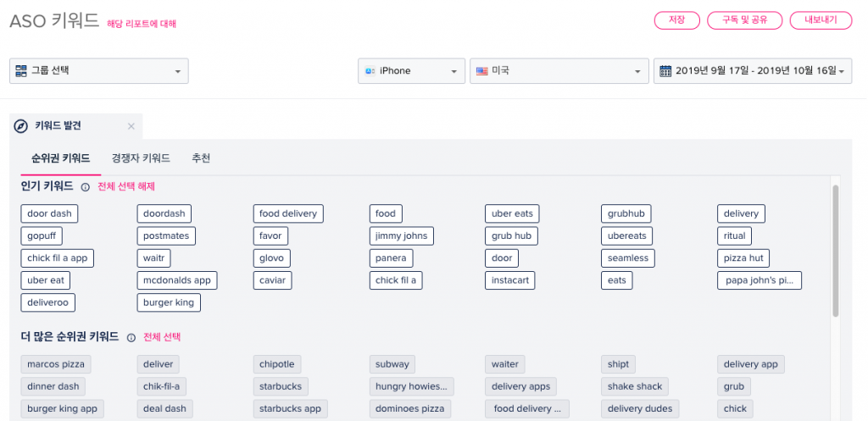Deselect the glovo keyword
868x421 pixels.
272,258
